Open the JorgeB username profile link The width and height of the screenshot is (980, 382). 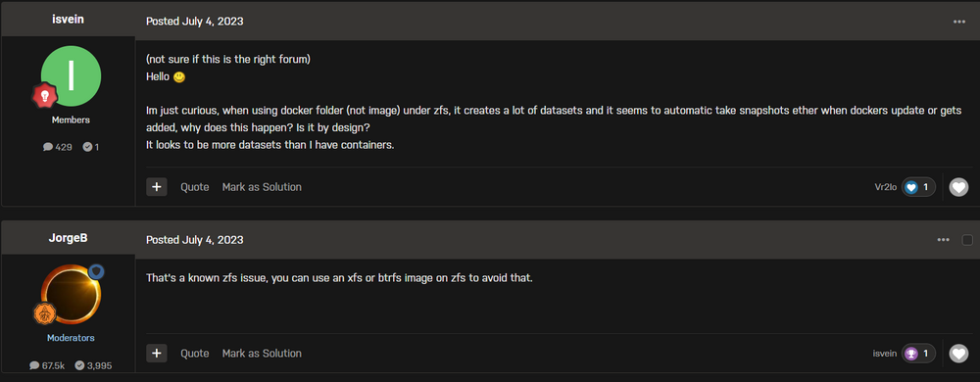(68, 238)
